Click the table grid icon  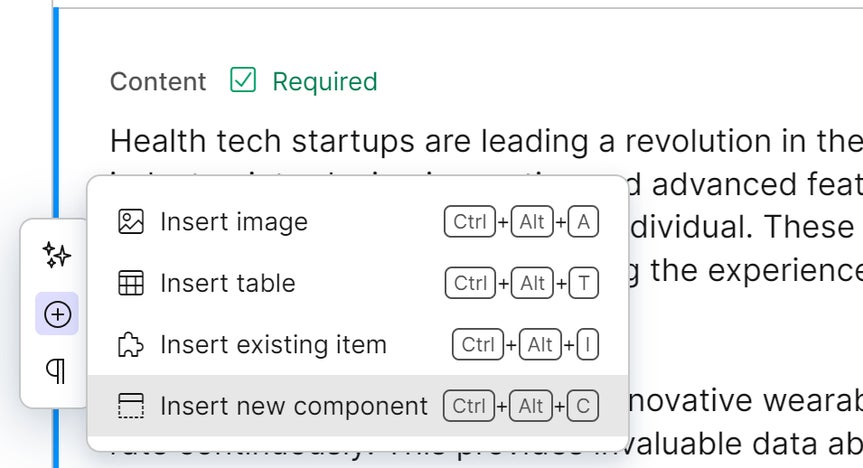(x=131, y=283)
